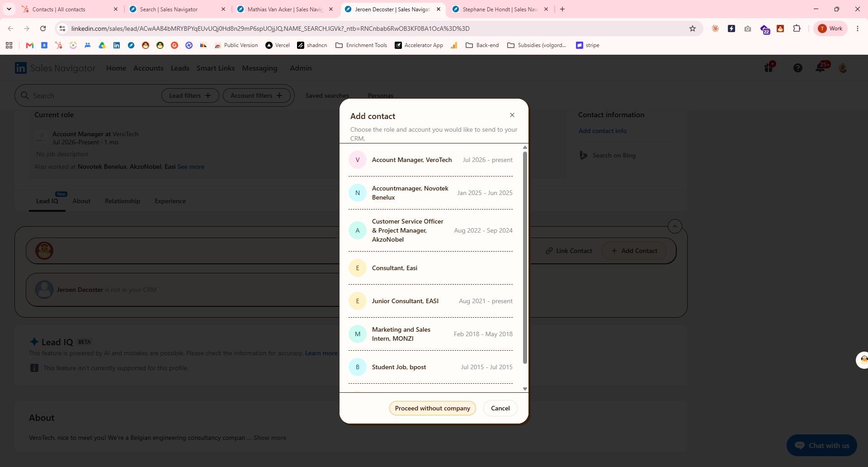Open Chrome extensions puzzle icon

[x=797, y=29]
